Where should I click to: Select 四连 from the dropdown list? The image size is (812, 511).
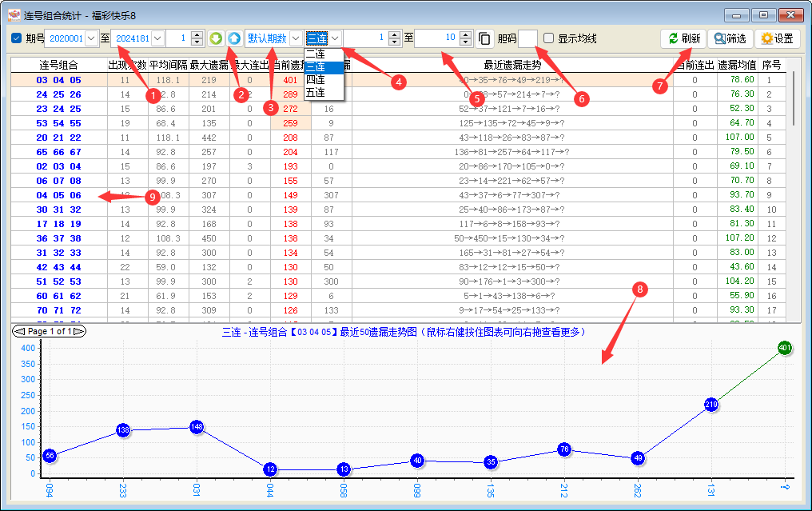pyautogui.click(x=316, y=80)
